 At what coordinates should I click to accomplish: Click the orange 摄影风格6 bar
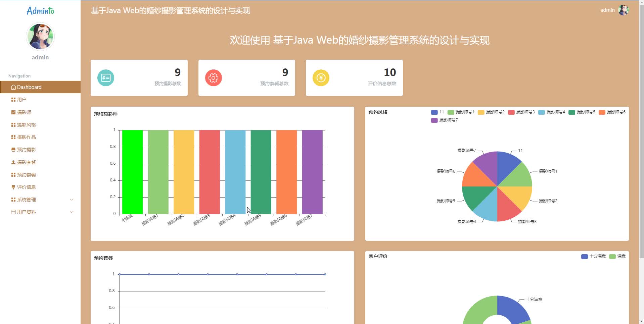pos(287,172)
